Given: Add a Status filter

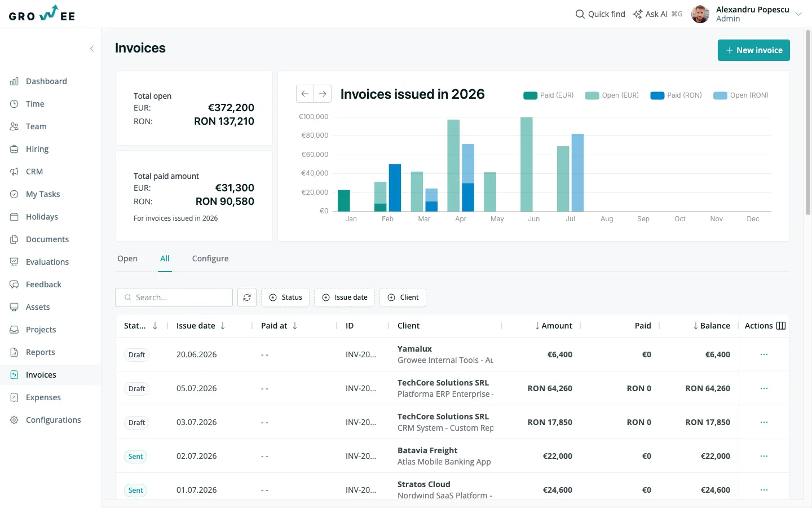Looking at the screenshot, I should (285, 297).
